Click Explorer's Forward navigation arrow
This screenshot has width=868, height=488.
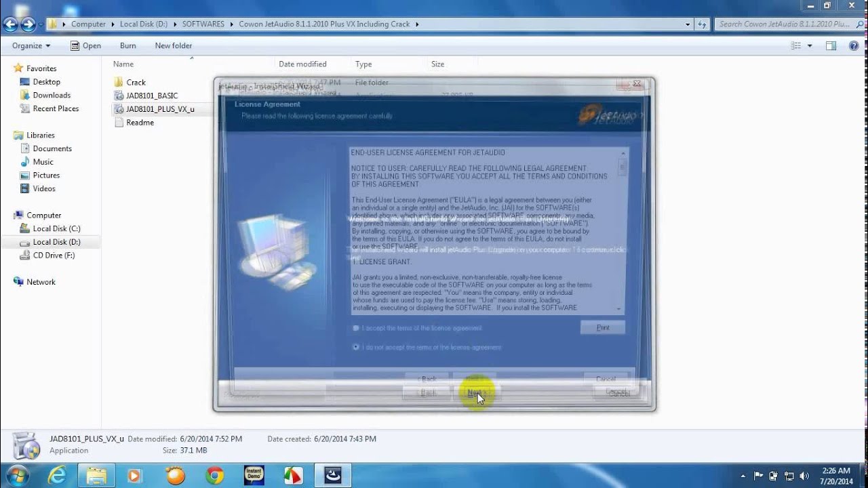(28, 25)
